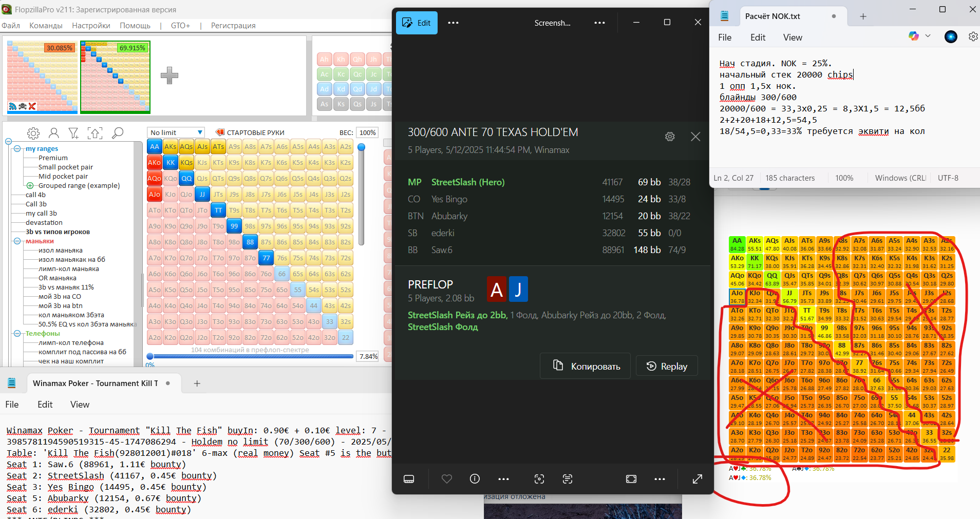The height and width of the screenshot is (519, 980).
Task: Open Файл menu in Flopzilla
Action: [11, 26]
